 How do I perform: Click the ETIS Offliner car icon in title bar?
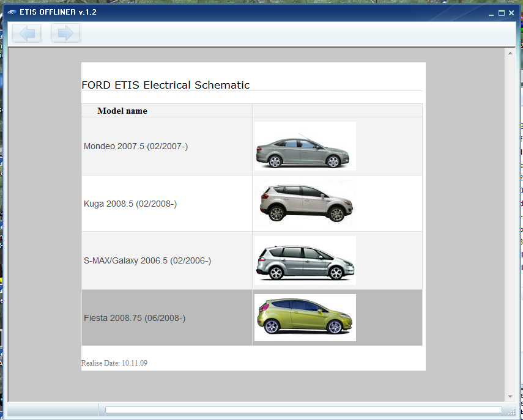pyautogui.click(x=12, y=12)
